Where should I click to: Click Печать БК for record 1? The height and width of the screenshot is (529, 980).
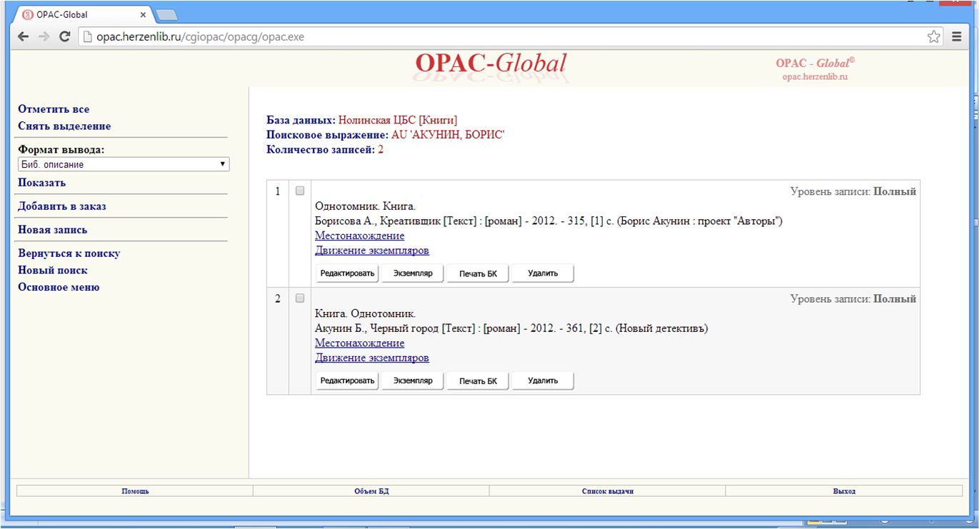[477, 273]
